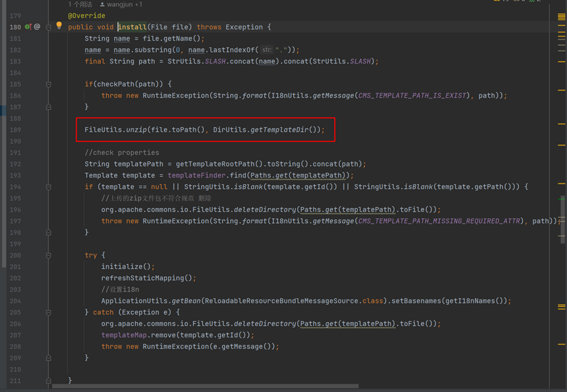The height and width of the screenshot is (392, 567).
Task: Collapse the install method using its fold arrow
Action: [x=49, y=27]
